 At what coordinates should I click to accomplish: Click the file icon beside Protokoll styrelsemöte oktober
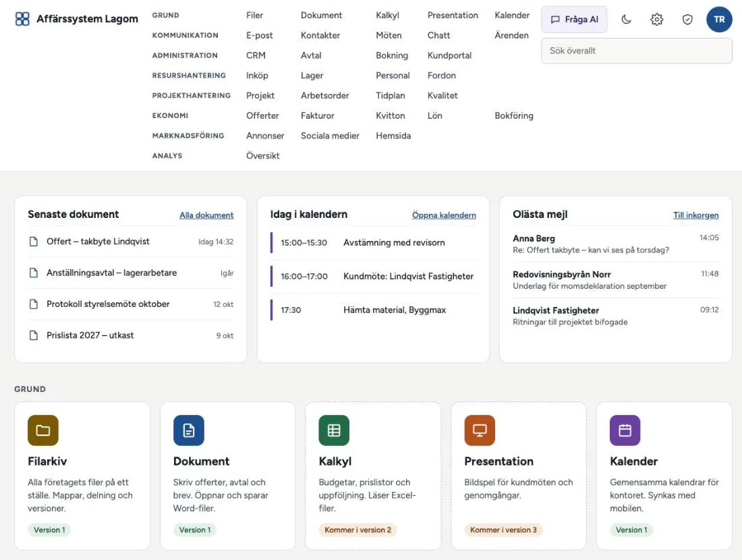(x=34, y=304)
